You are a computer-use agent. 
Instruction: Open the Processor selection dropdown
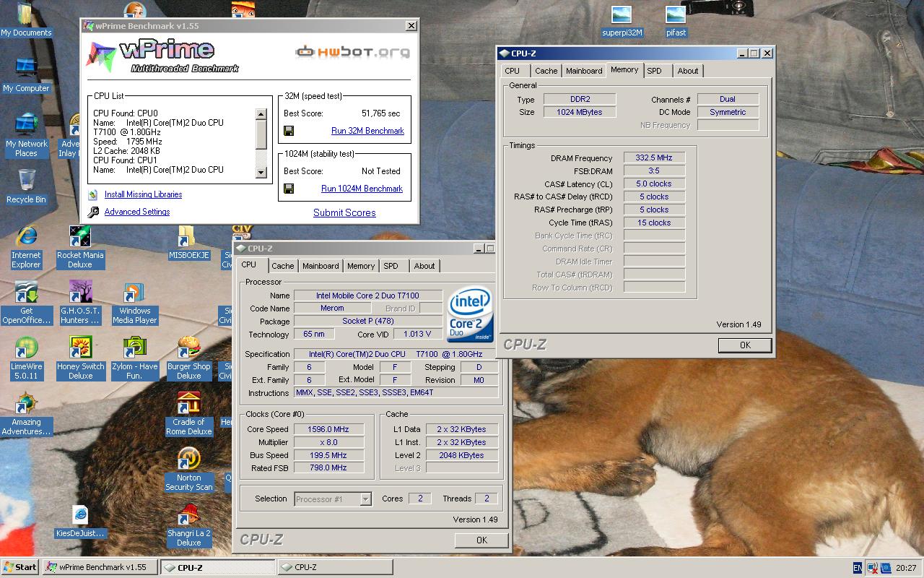[366, 499]
